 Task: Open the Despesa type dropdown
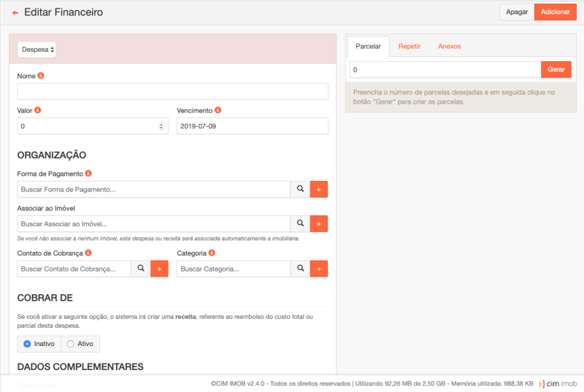[x=37, y=50]
